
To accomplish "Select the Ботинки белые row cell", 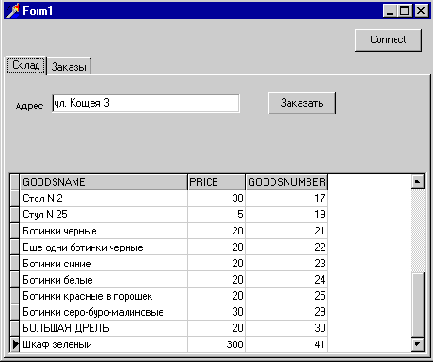I will [104, 280].
